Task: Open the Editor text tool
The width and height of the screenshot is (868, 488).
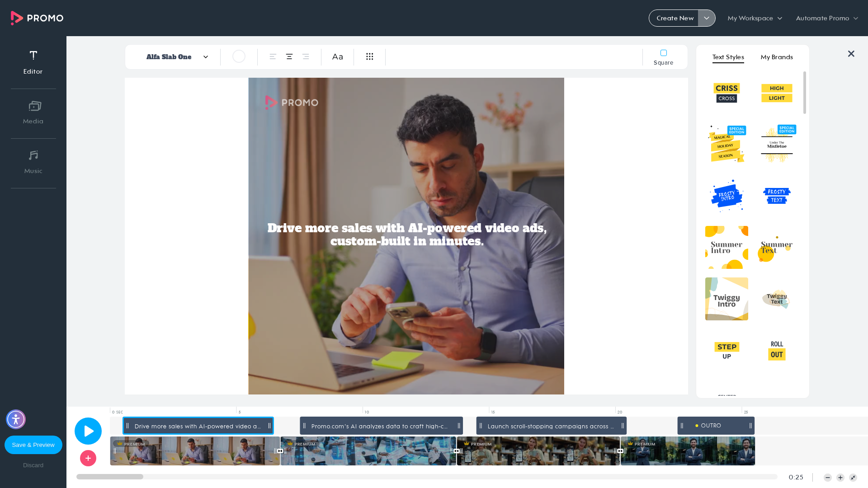Action: point(33,62)
